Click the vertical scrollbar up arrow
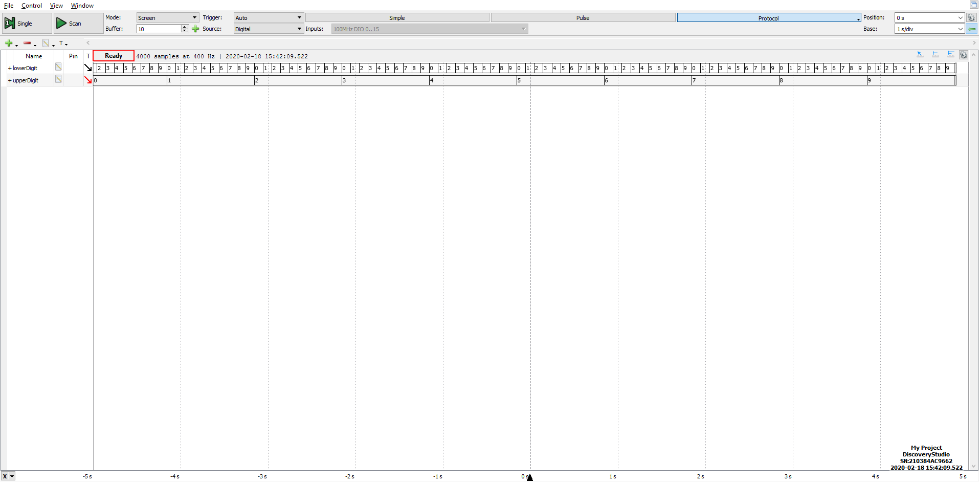The width and height of the screenshot is (980, 483). (x=974, y=54)
